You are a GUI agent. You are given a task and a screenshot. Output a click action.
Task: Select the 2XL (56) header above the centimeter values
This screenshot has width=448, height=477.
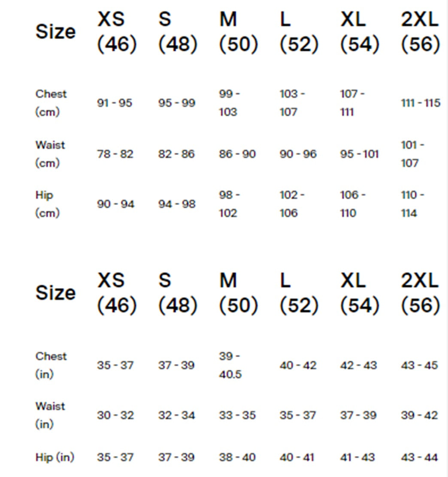coord(420,32)
